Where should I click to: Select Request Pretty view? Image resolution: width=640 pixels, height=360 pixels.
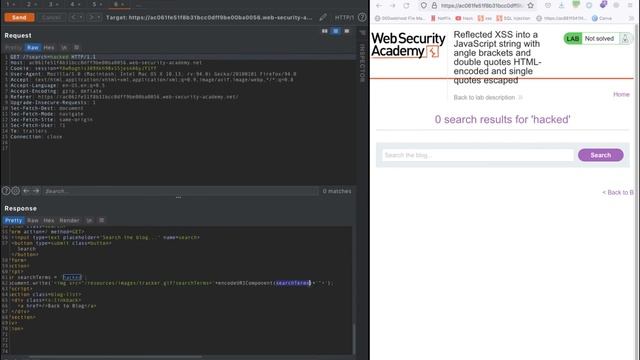(x=13, y=47)
